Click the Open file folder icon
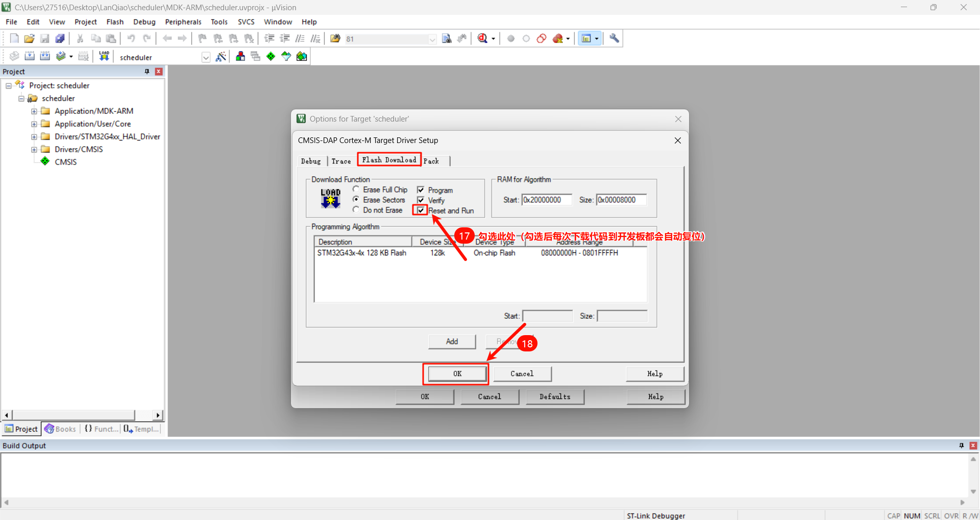This screenshot has height=520, width=980. pos(30,39)
